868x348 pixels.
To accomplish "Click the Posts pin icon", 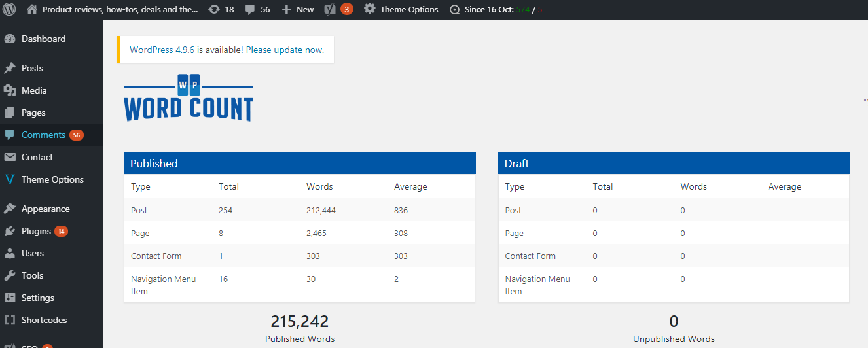I will click(x=10, y=68).
